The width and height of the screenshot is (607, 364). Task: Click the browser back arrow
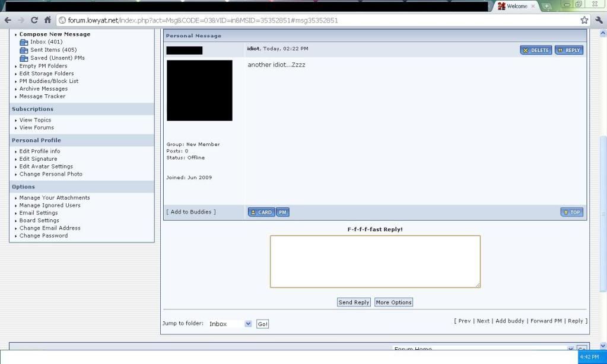click(7, 20)
